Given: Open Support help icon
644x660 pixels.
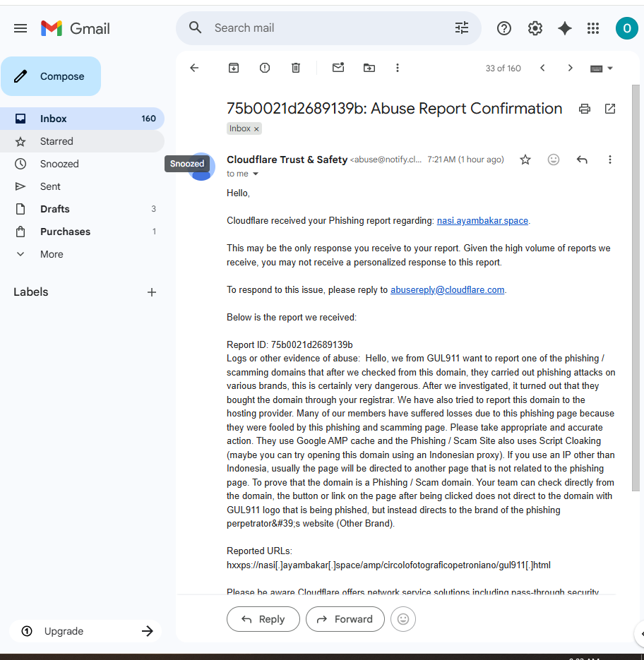Looking at the screenshot, I should (503, 28).
